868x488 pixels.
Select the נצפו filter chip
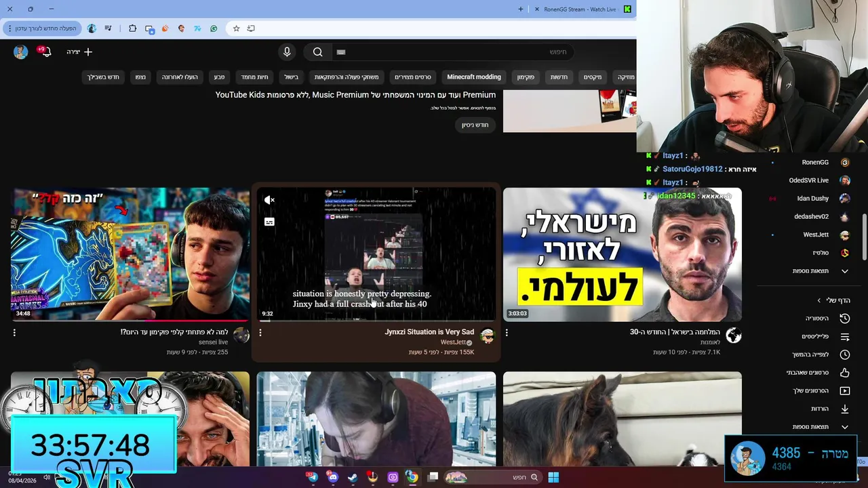coord(140,77)
